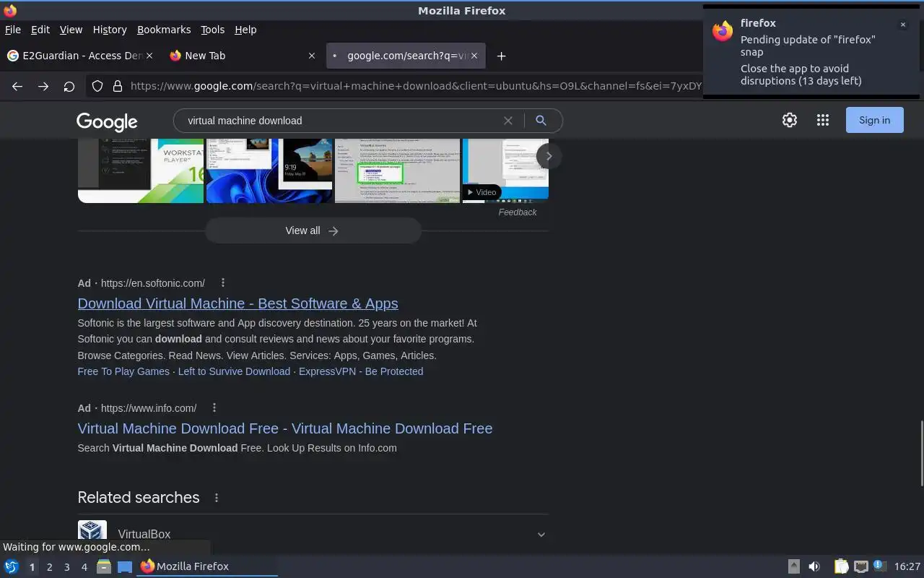
Task: Dismiss the firefox snap update notification
Action: tap(902, 25)
